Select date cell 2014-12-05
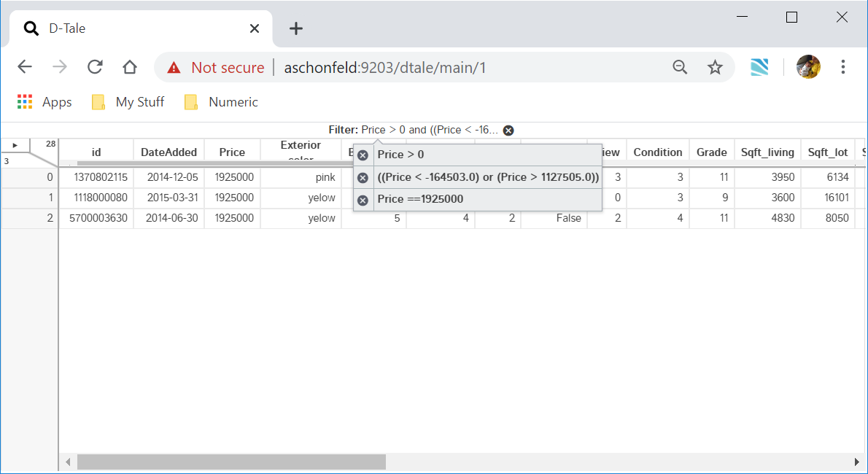This screenshot has height=474, width=868. pyautogui.click(x=168, y=177)
